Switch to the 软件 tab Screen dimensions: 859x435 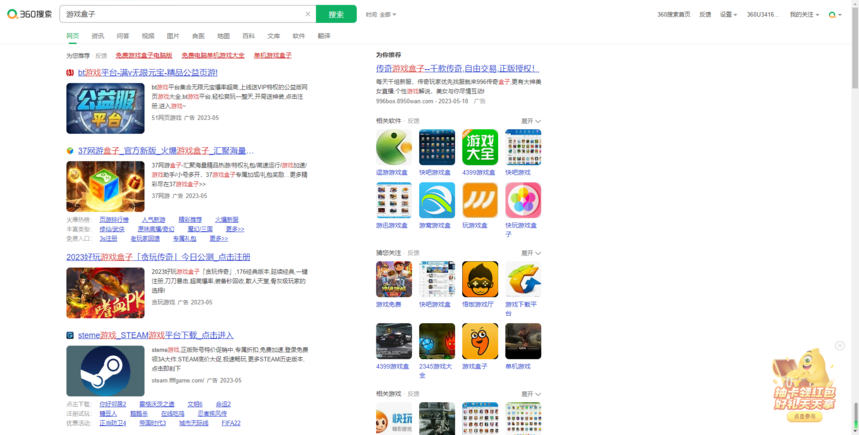[299, 36]
